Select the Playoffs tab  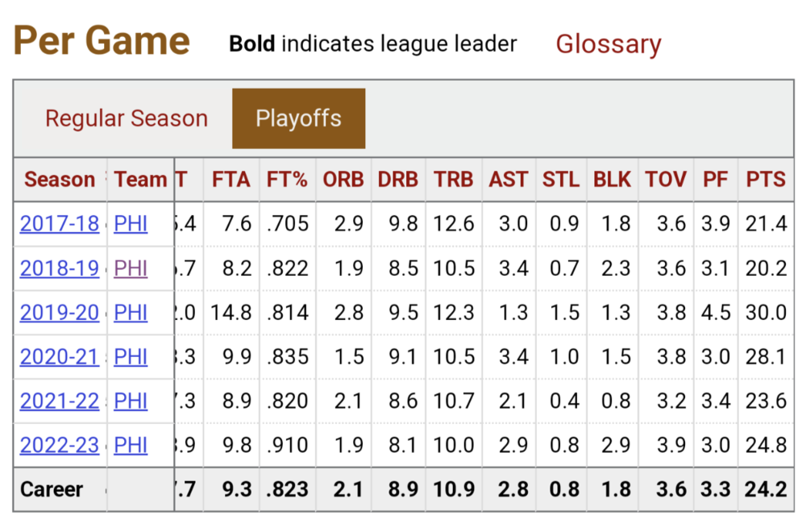[299, 118]
